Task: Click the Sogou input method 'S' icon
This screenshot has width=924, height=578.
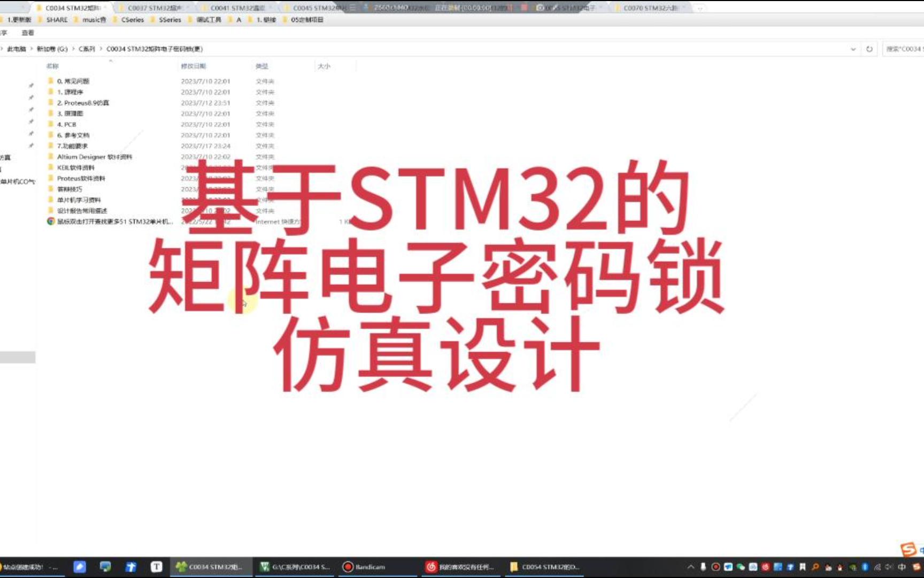Action: click(908, 550)
